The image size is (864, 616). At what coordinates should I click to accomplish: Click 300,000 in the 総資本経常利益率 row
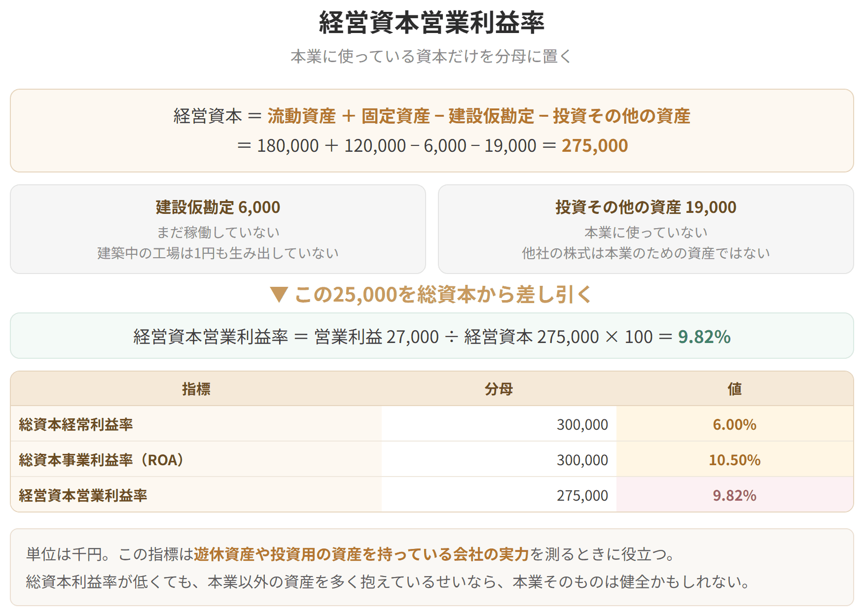click(582, 425)
